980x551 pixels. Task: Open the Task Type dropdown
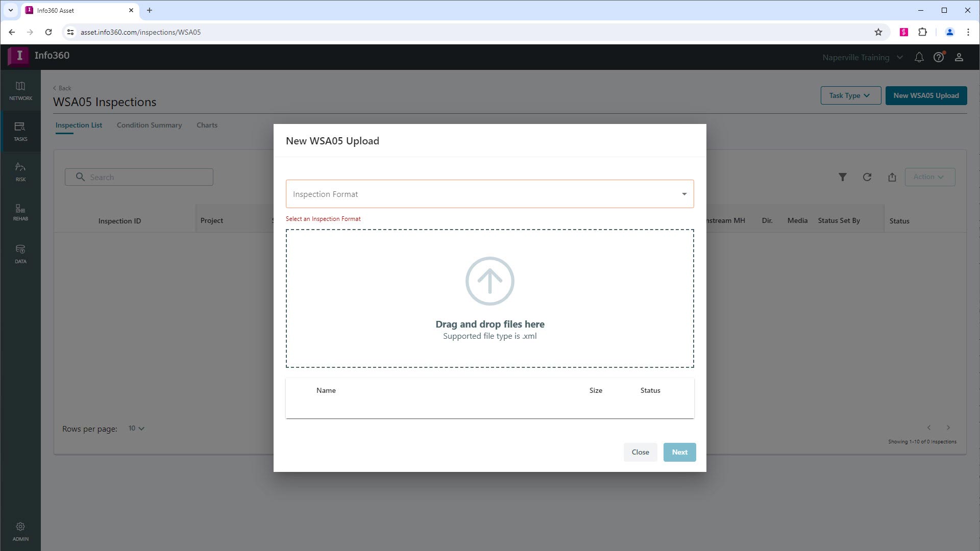850,95
